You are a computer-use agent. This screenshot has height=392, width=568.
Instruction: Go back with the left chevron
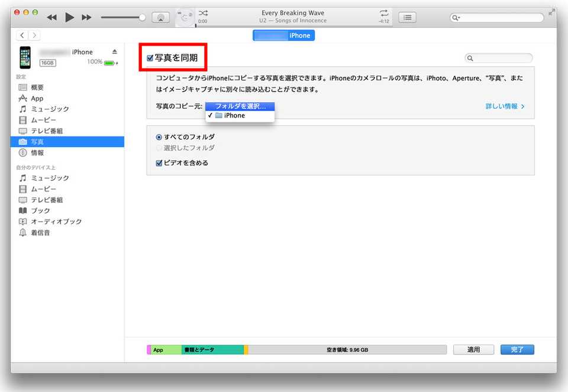pyautogui.click(x=22, y=35)
